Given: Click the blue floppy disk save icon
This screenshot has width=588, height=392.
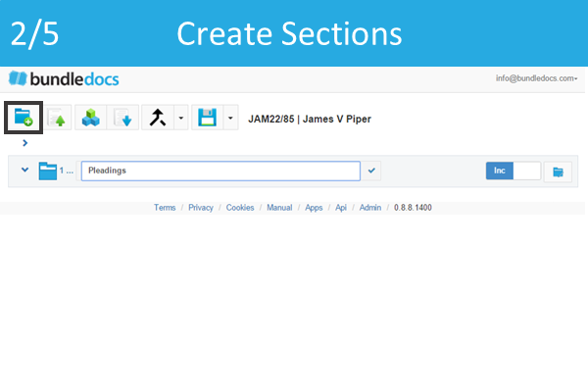Looking at the screenshot, I should pyautogui.click(x=208, y=118).
